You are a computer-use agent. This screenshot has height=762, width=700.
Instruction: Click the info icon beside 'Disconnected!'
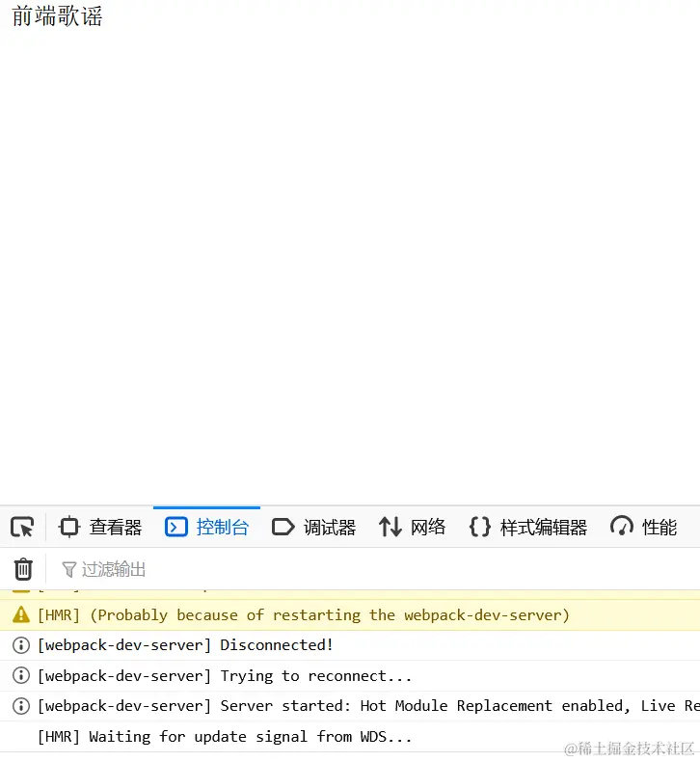point(21,645)
